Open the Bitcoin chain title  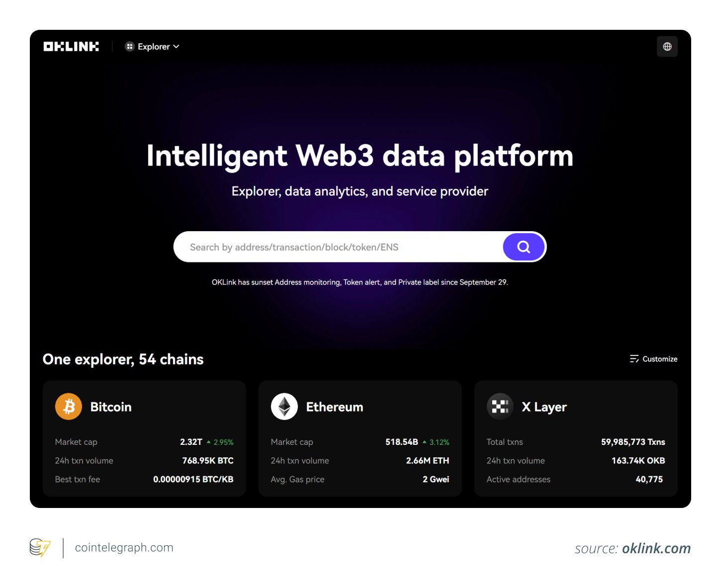point(111,407)
